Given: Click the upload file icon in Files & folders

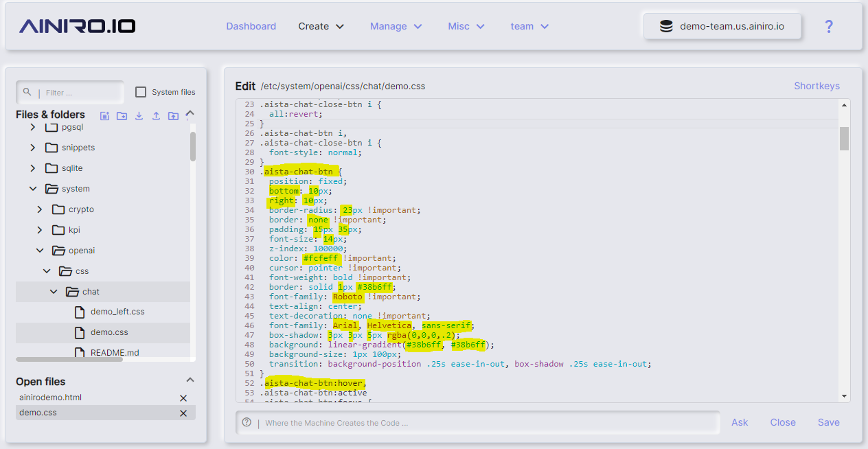Looking at the screenshot, I should point(156,116).
